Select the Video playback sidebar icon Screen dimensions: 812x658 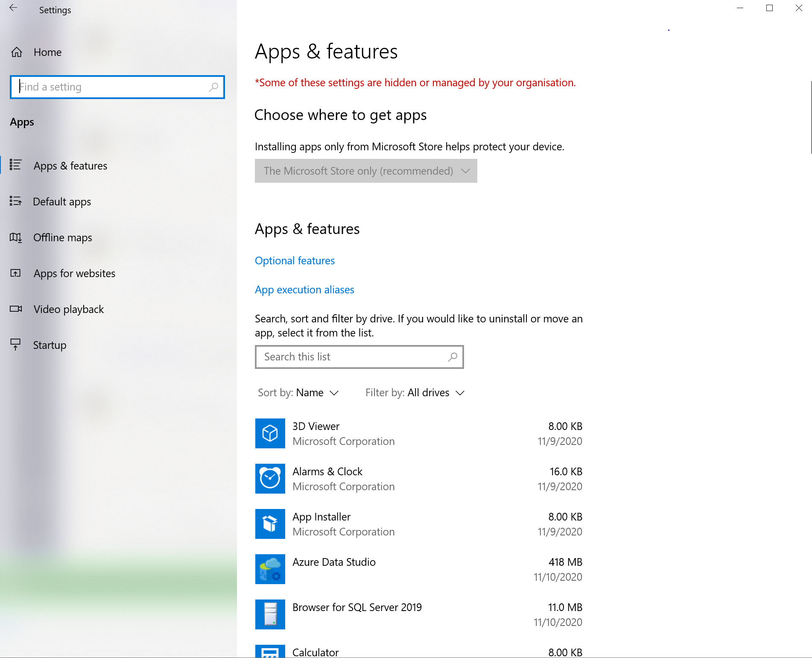tap(16, 309)
